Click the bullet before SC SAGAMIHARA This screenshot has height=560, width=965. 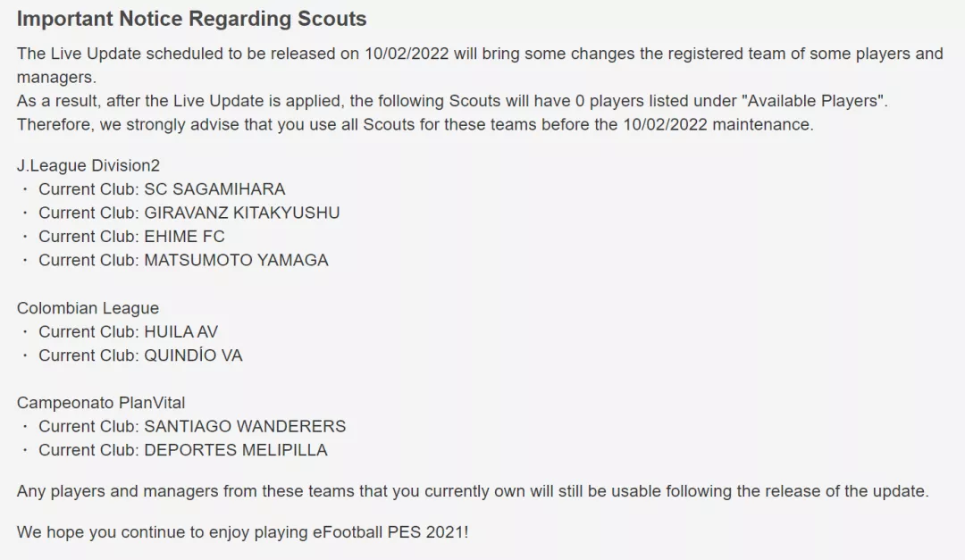(x=25, y=189)
